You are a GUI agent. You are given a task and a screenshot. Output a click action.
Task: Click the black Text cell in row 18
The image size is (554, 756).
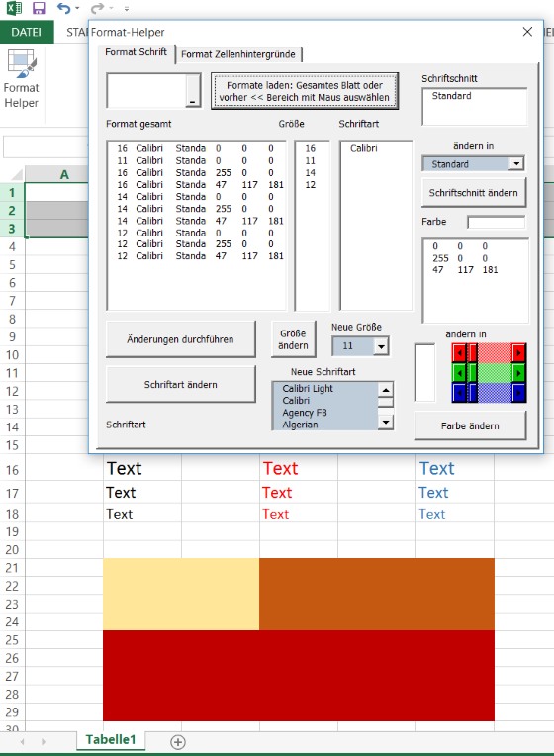coord(142,514)
